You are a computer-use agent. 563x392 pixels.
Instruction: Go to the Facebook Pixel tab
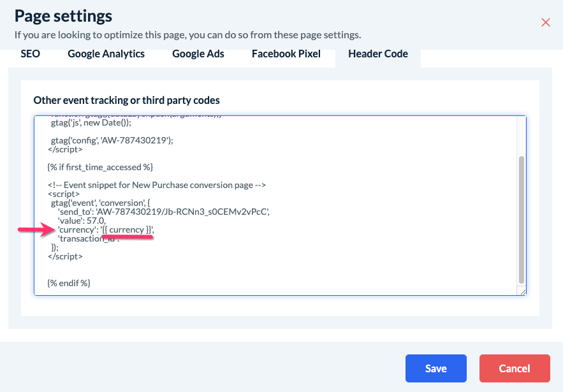(286, 54)
